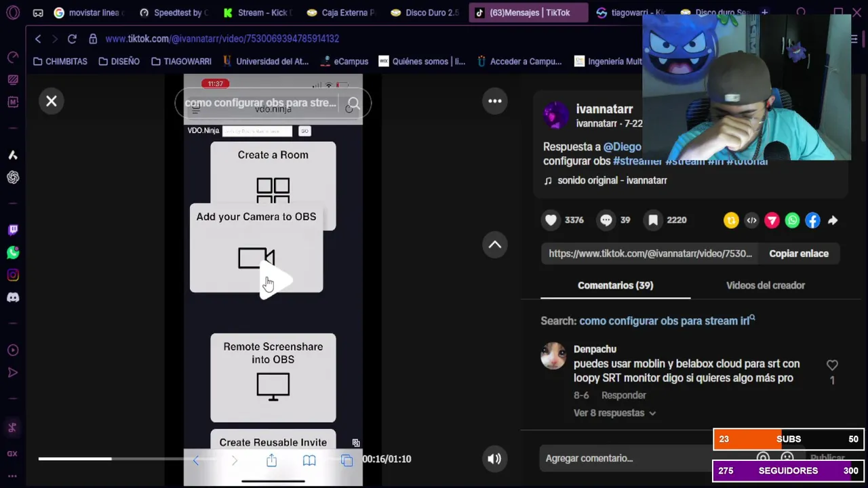Open WhatsApp sidebar panel

click(13, 252)
